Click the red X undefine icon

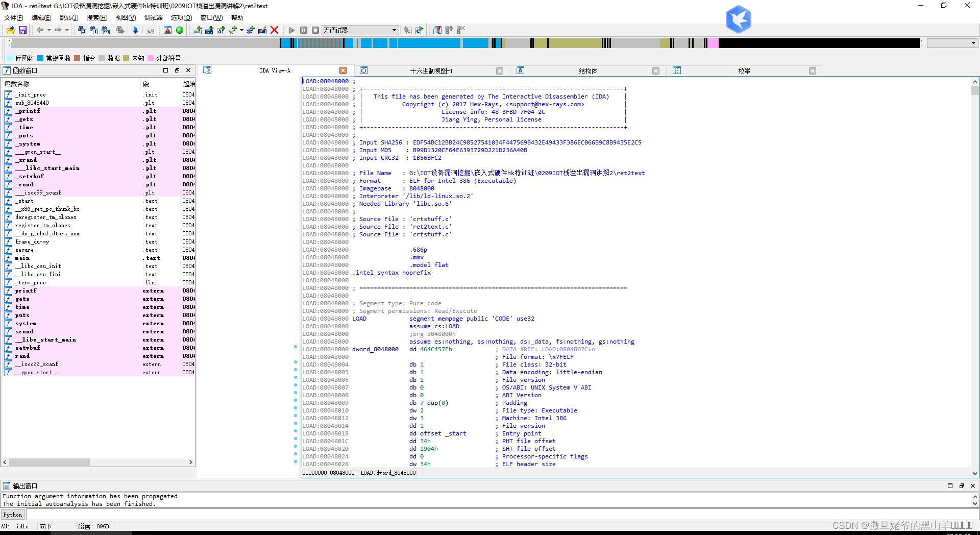point(274,30)
